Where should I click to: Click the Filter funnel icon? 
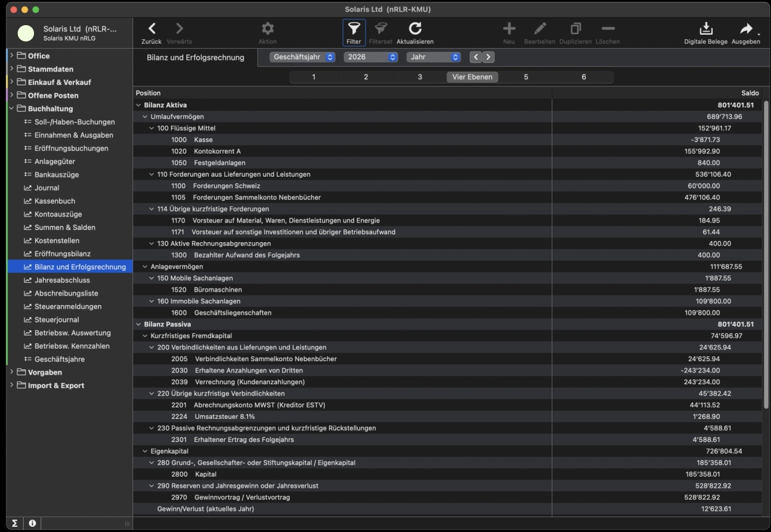click(x=354, y=29)
